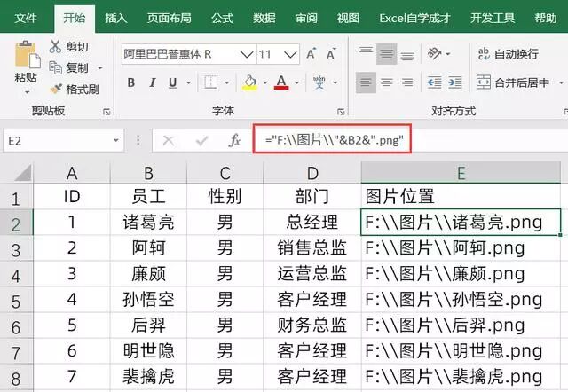Open the border style dropdown arrow

tap(227, 82)
